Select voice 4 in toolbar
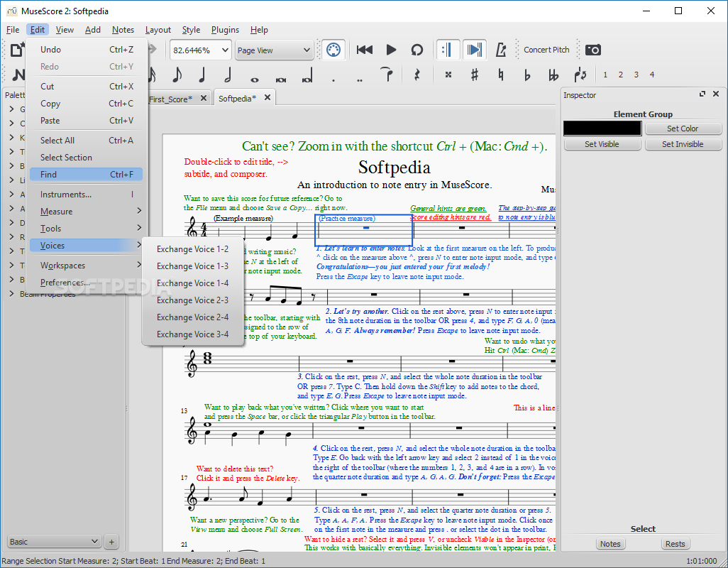The image size is (728, 568). [652, 75]
